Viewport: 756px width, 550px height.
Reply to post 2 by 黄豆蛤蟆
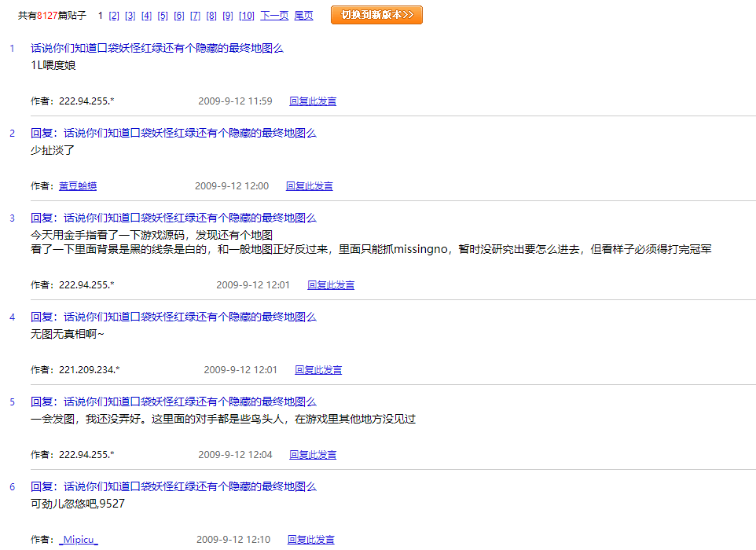(309, 186)
